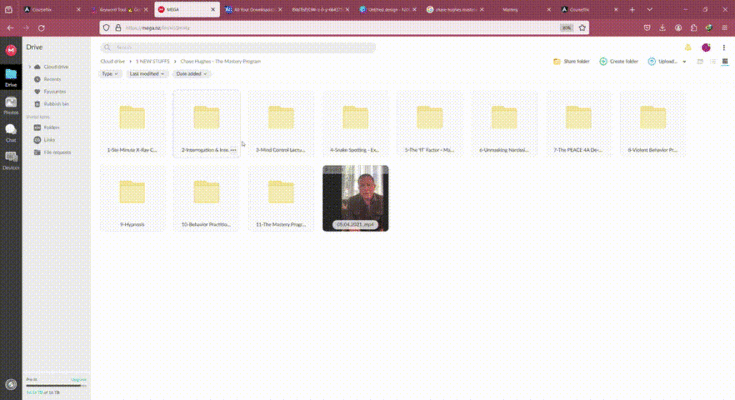Select Favourites in the Drive sidebar

53,91
